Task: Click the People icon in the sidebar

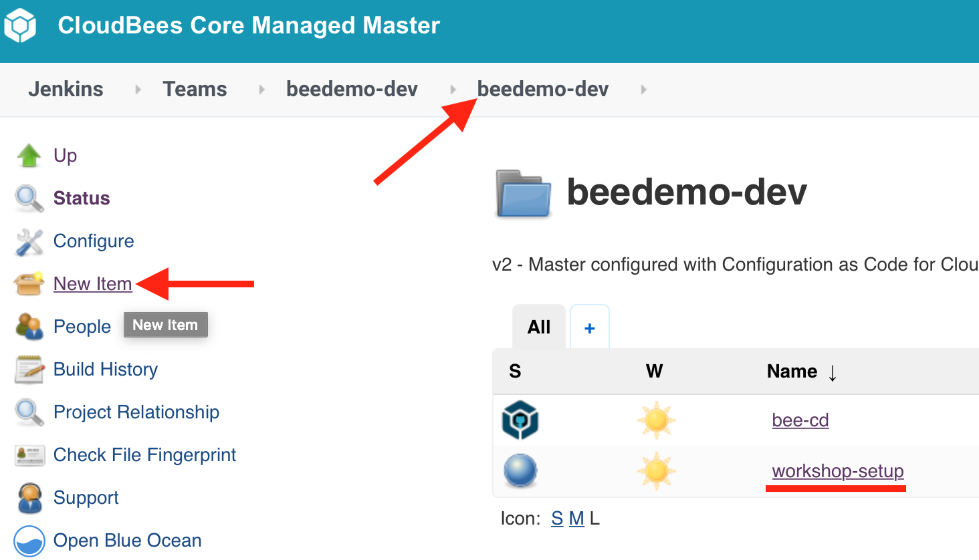Action: [29, 327]
